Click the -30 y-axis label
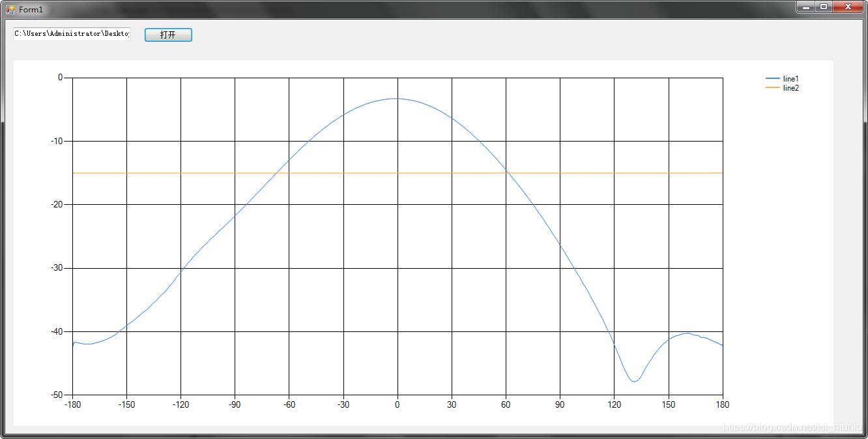This screenshot has height=439, width=868. tap(57, 266)
